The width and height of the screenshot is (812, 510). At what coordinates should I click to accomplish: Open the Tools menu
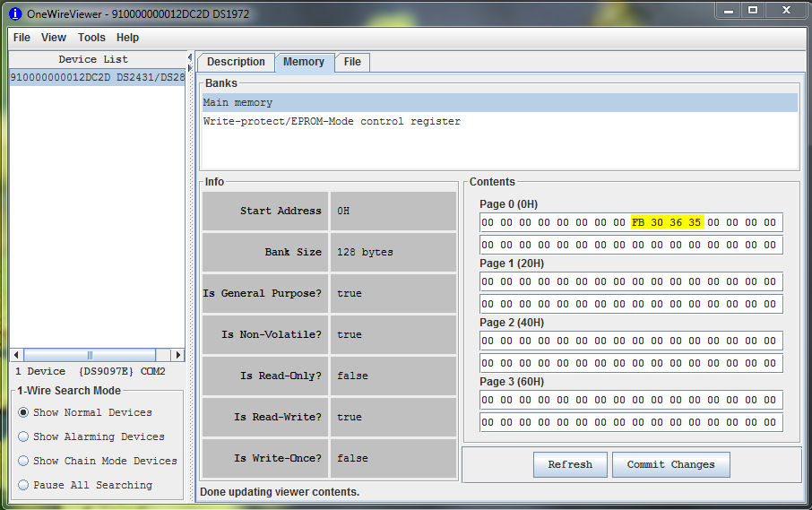[x=91, y=38]
